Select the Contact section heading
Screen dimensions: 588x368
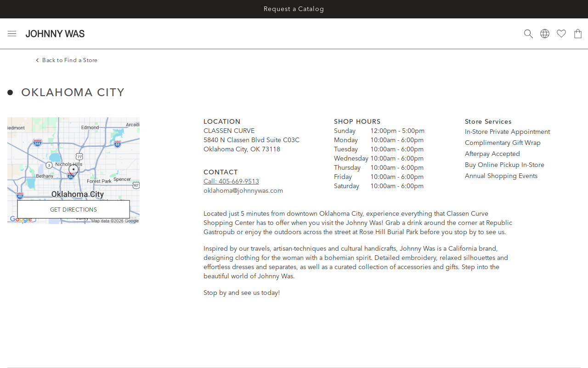click(220, 172)
